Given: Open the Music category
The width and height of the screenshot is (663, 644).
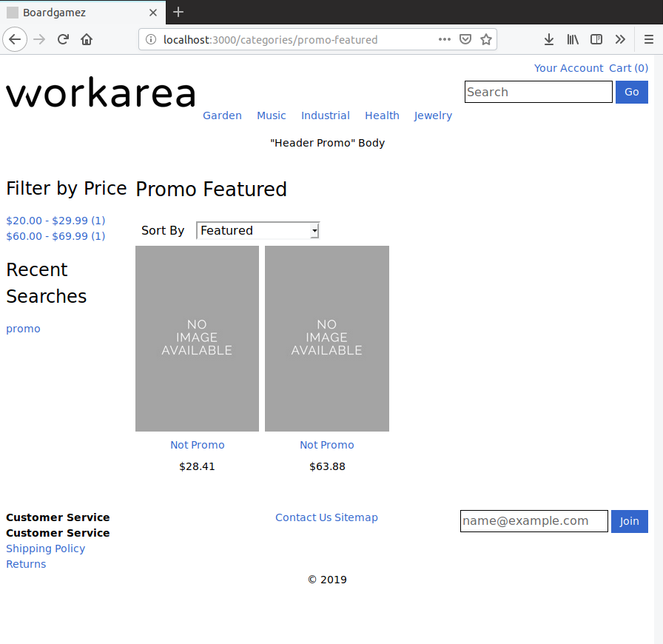Looking at the screenshot, I should tap(271, 115).
